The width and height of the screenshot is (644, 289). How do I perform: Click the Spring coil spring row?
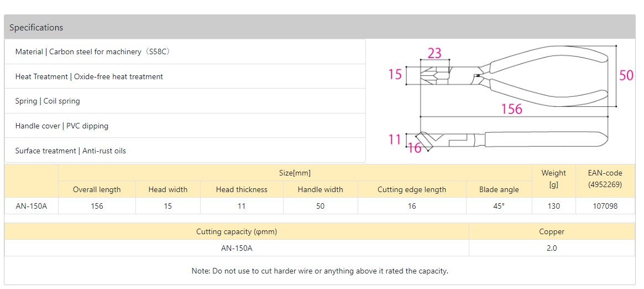click(x=48, y=101)
